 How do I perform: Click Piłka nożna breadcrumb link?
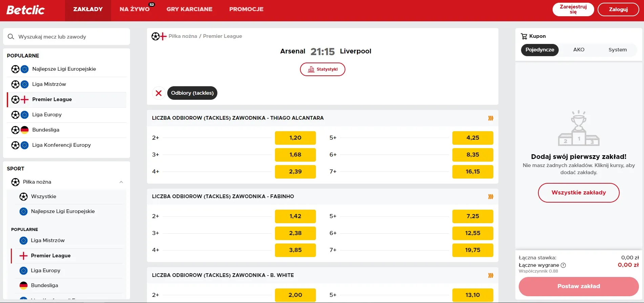[x=183, y=36]
